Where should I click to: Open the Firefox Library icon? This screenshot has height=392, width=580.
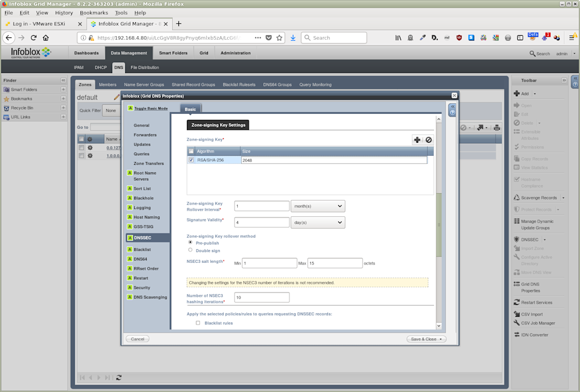tap(398, 38)
